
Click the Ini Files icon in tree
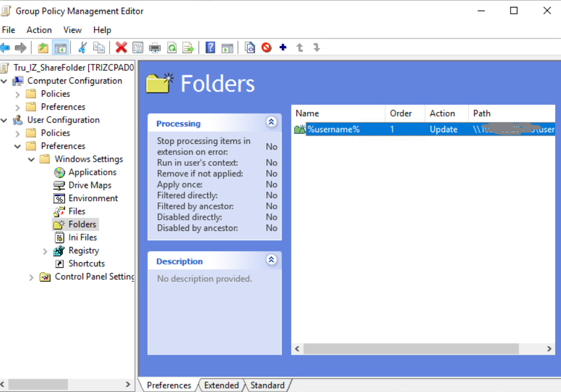(59, 238)
